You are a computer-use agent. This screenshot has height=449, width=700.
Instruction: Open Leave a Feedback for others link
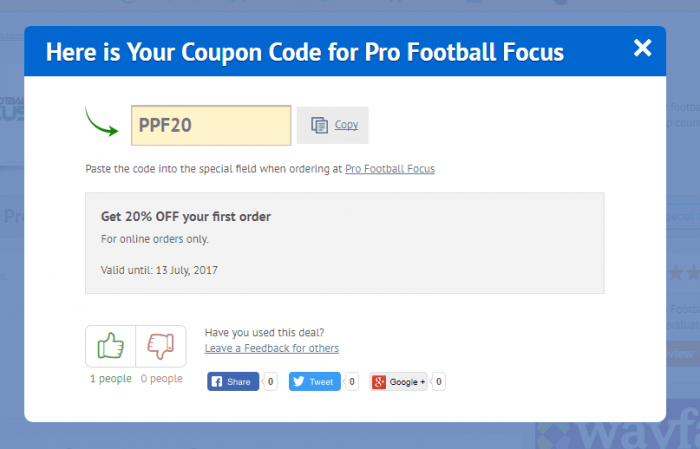coord(271,348)
